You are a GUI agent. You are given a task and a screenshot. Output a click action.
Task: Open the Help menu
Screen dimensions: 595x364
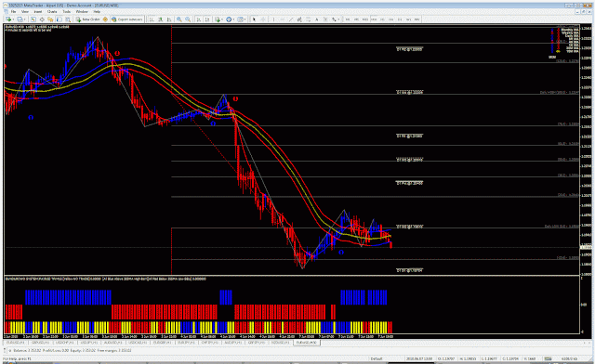(97, 12)
